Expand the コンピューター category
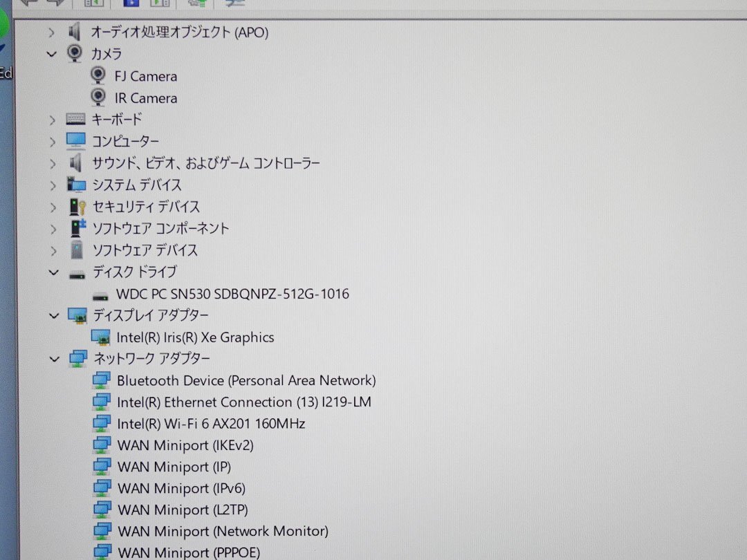This screenshot has height=560, width=747. pos(53,142)
